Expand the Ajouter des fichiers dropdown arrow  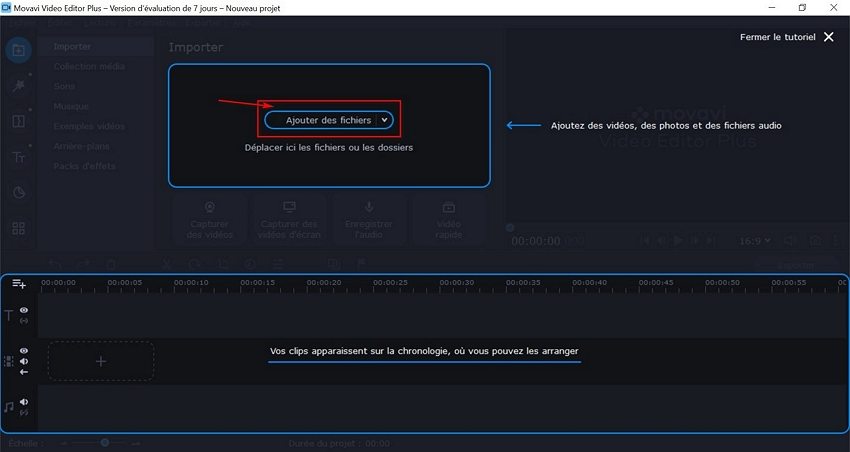384,120
